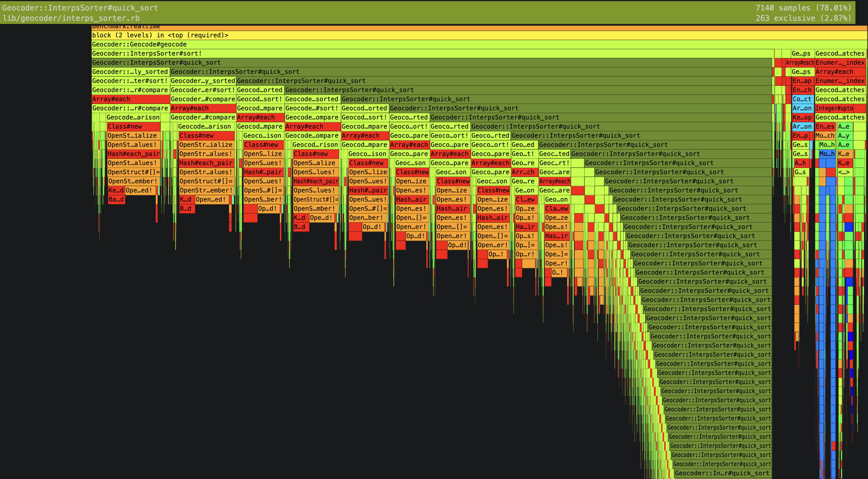Viewport: 868px width, 479px height.
Task: Select the 'Geocod…rison' frame
Action: (315, 145)
